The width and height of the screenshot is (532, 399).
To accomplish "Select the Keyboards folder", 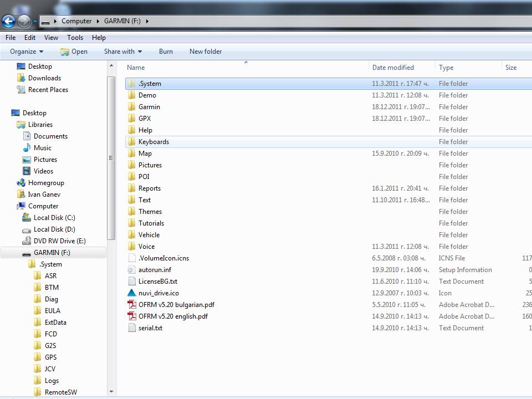I will pos(154,142).
